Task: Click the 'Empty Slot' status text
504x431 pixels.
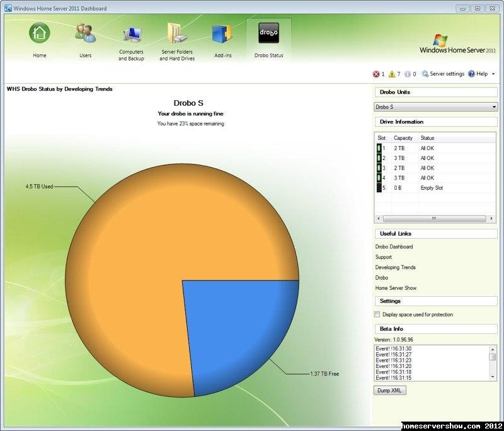Action: [x=432, y=188]
